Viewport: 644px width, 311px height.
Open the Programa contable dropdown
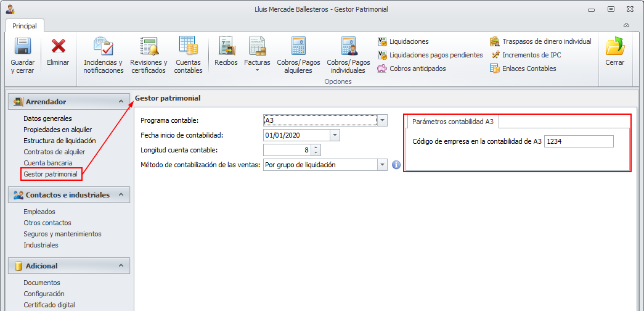click(382, 120)
